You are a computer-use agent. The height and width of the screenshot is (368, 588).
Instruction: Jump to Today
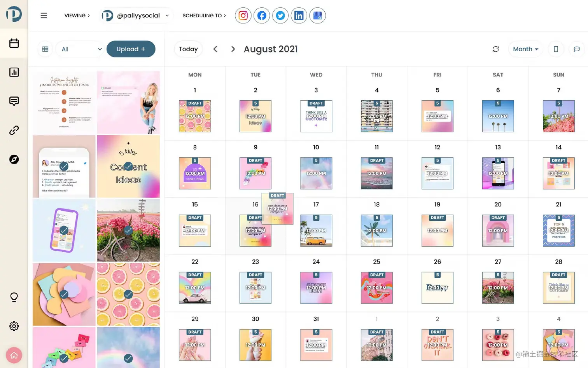pyautogui.click(x=188, y=49)
